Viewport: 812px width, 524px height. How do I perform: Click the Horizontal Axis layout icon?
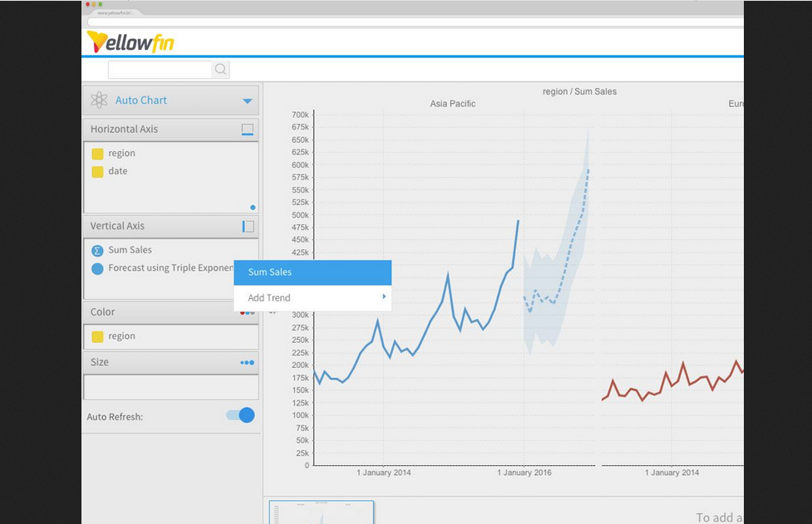247,130
